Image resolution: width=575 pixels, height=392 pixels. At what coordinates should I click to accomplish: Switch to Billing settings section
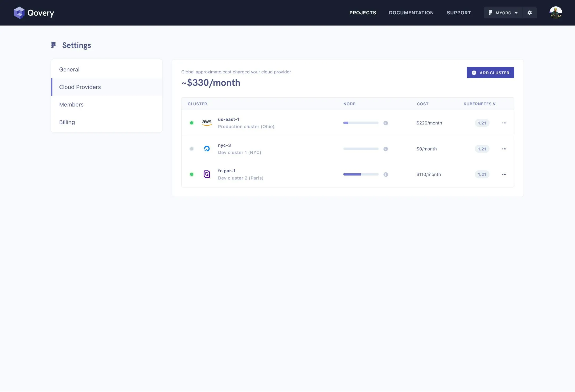[67, 122]
